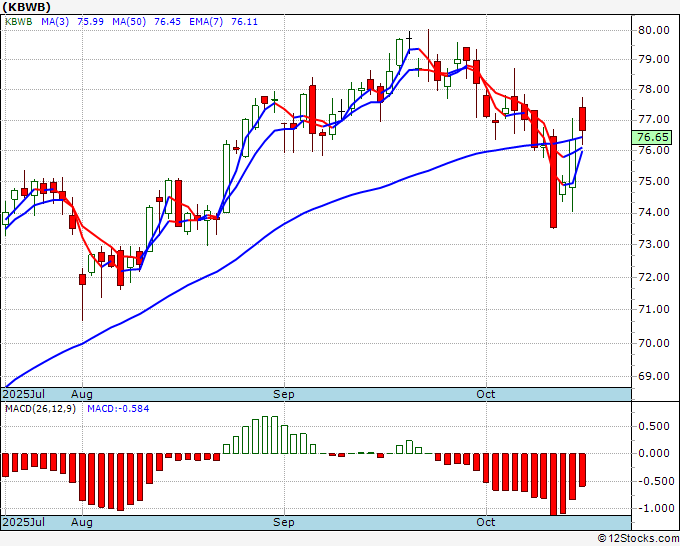Image resolution: width=680 pixels, height=546 pixels.
Task: Click the Sep label on price chart axis
Action: [284, 394]
